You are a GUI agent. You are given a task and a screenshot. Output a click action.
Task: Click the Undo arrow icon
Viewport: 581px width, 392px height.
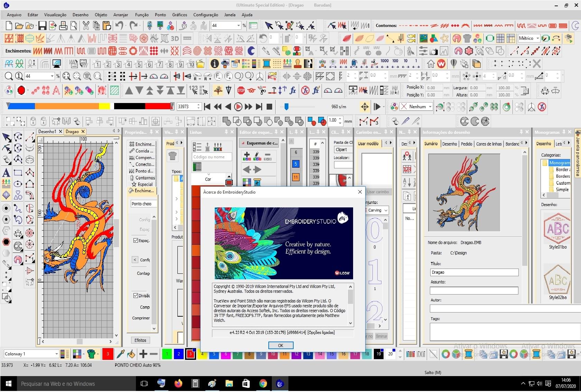[x=119, y=26]
